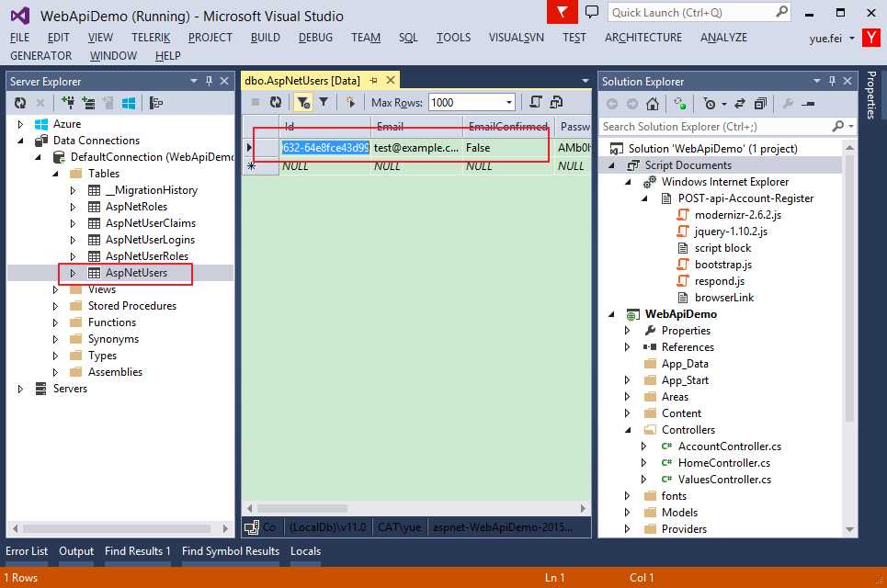Click the test@example.c... Email cell
887x588 pixels.
click(416, 148)
